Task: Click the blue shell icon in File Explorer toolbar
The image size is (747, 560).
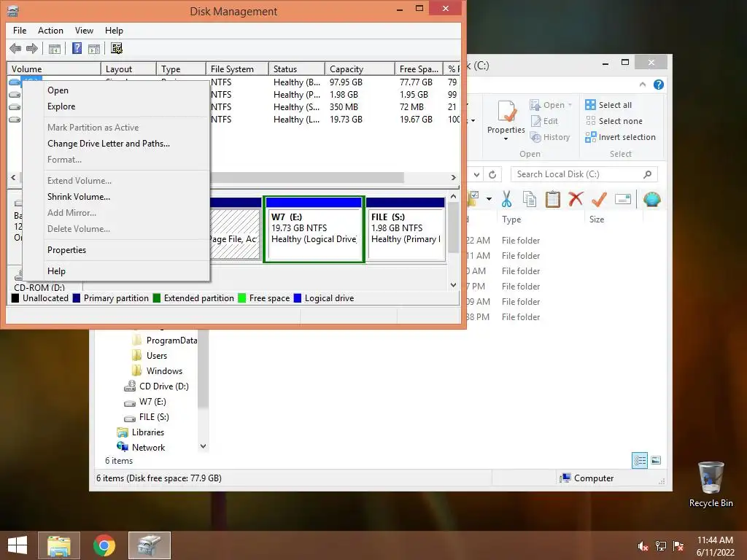Action: point(651,199)
